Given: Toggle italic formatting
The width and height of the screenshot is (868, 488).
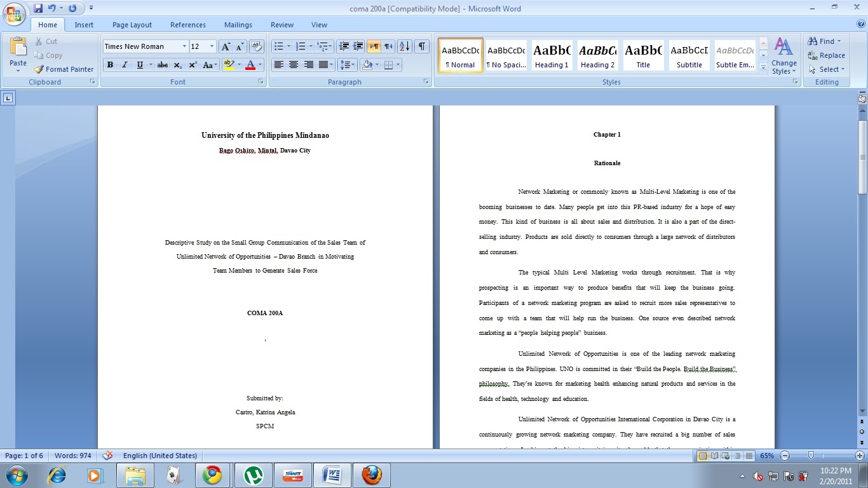Looking at the screenshot, I should pos(125,65).
